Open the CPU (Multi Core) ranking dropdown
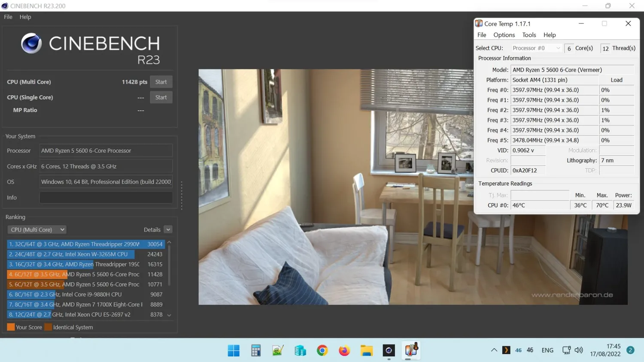 [x=37, y=229]
